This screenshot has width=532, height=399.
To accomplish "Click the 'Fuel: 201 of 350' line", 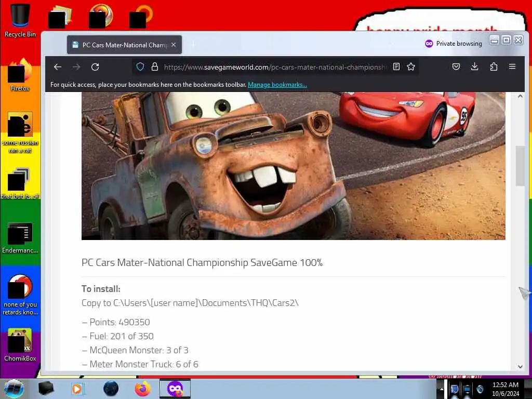I will 118,336.
